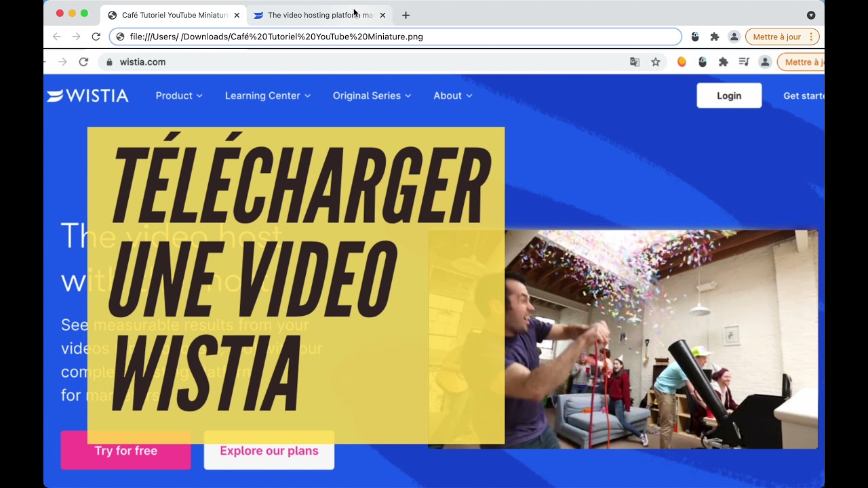Image resolution: width=868 pixels, height=488 pixels.
Task: Open profile avatar in the wistia.com toolbar
Action: click(x=765, y=62)
